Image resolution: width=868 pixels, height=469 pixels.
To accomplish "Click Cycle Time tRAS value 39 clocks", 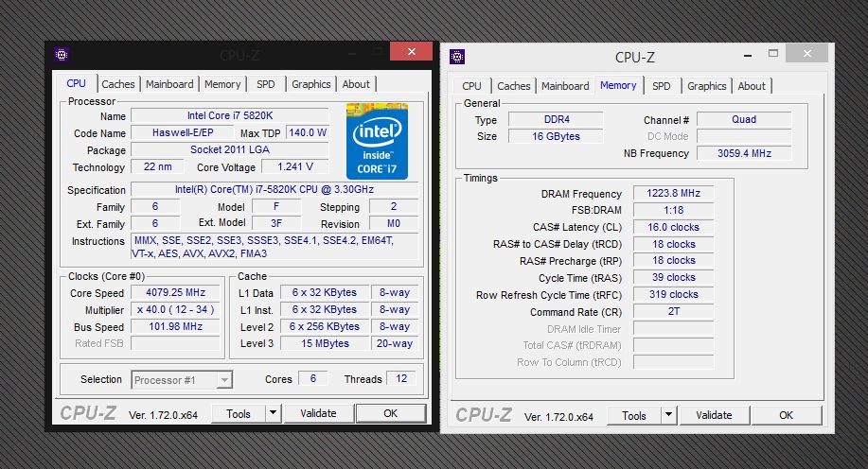I will pos(673,278).
